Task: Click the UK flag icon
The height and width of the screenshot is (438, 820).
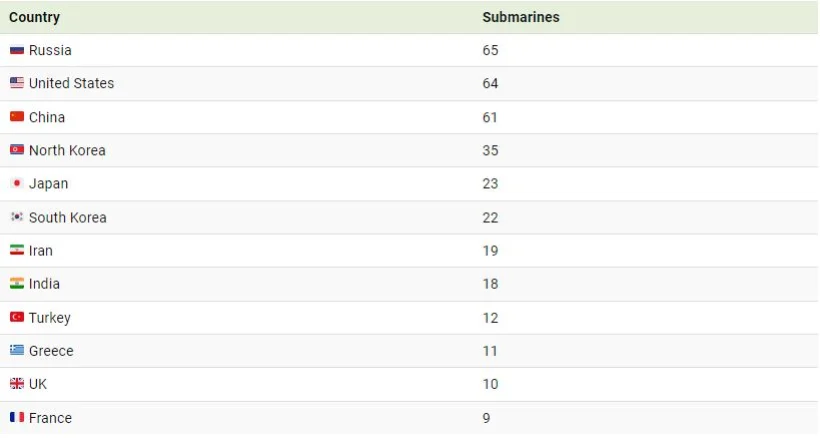Action: 17,384
